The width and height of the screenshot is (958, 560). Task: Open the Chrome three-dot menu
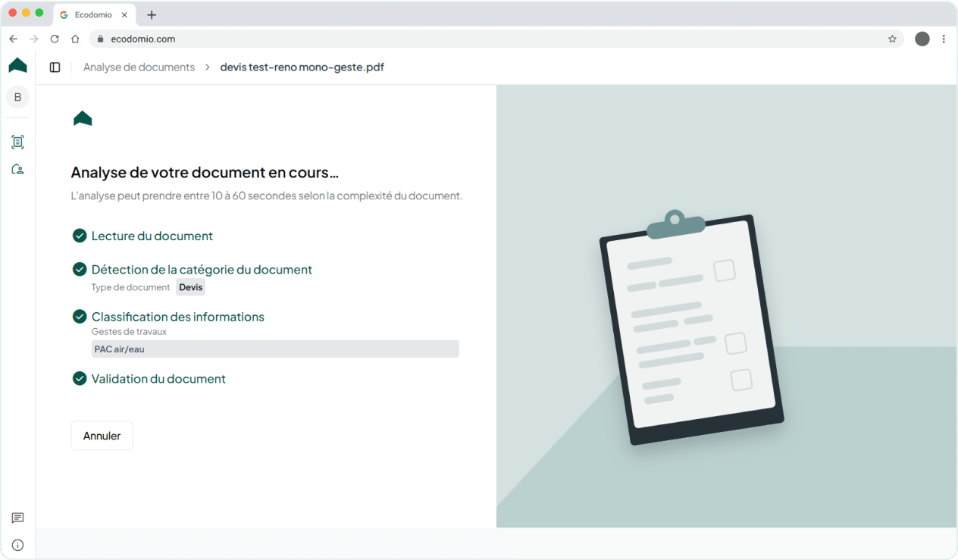tap(944, 39)
